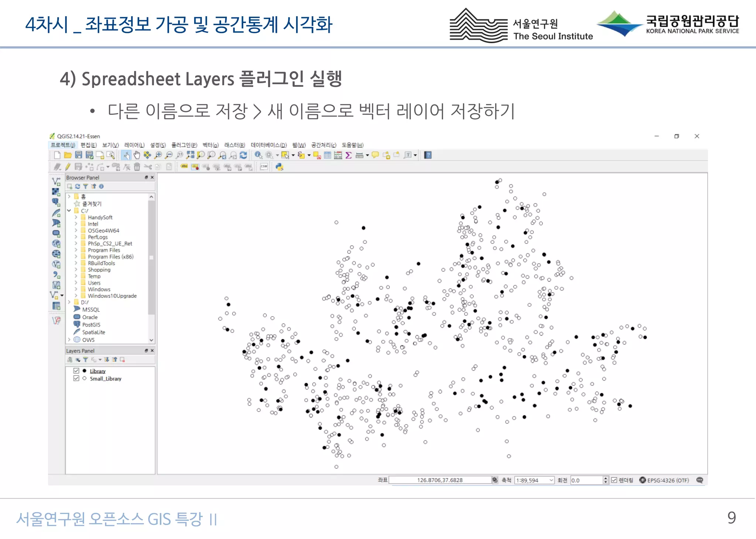
Task: Open the CSW MetaSearch icon
Action: point(264,167)
